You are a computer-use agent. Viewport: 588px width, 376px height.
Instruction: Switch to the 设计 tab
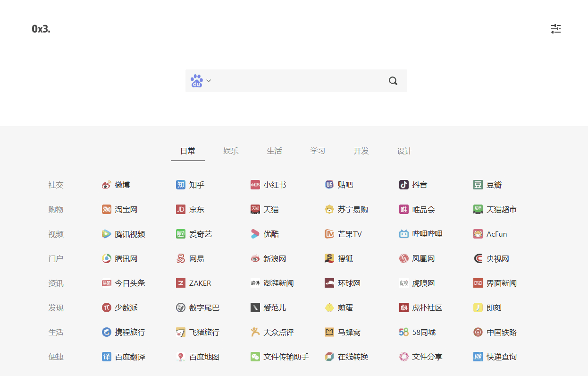[405, 151]
